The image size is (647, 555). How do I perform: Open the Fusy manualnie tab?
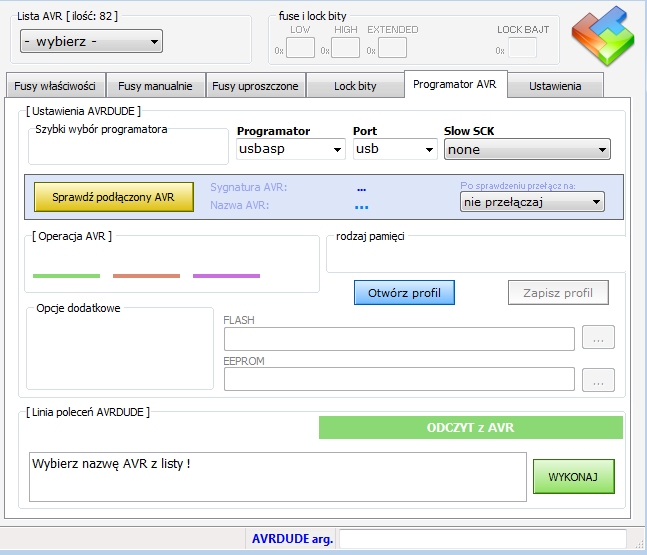point(156,86)
